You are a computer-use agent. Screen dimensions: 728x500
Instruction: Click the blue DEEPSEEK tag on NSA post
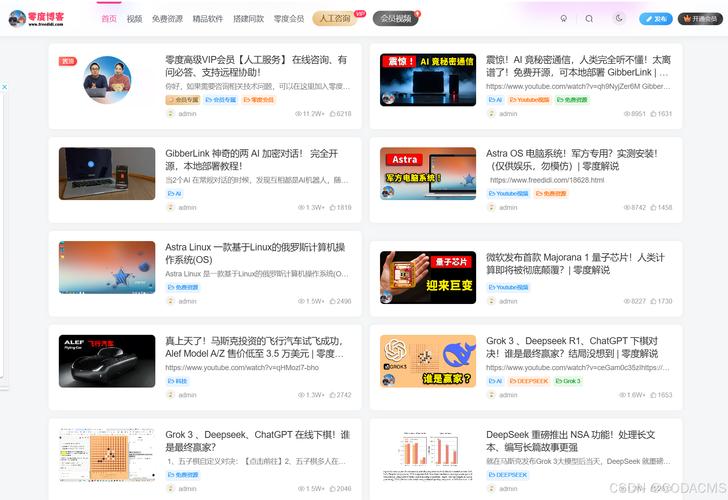pos(508,475)
